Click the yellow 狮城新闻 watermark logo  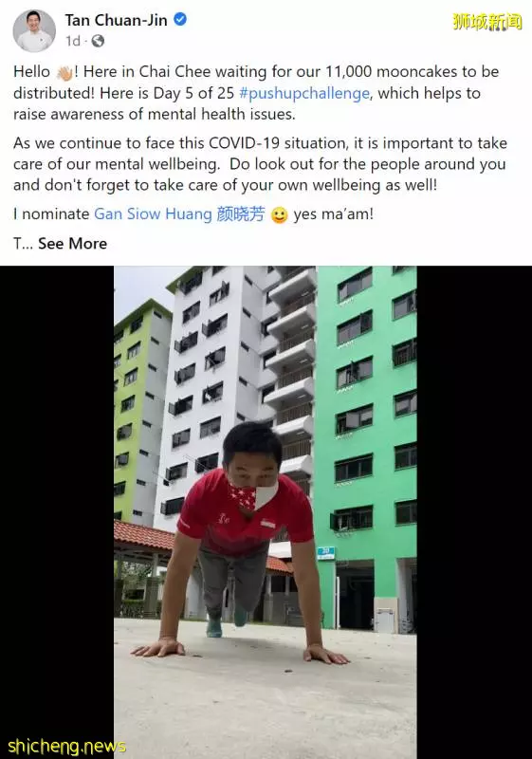487,21
